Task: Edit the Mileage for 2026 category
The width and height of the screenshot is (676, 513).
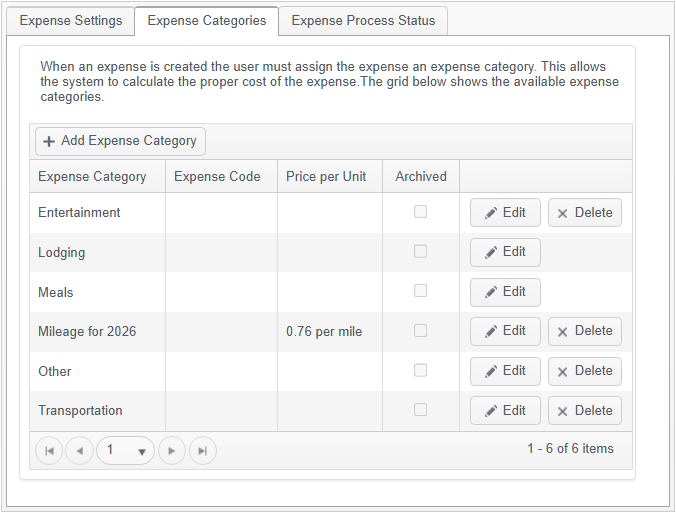Action: click(x=505, y=331)
